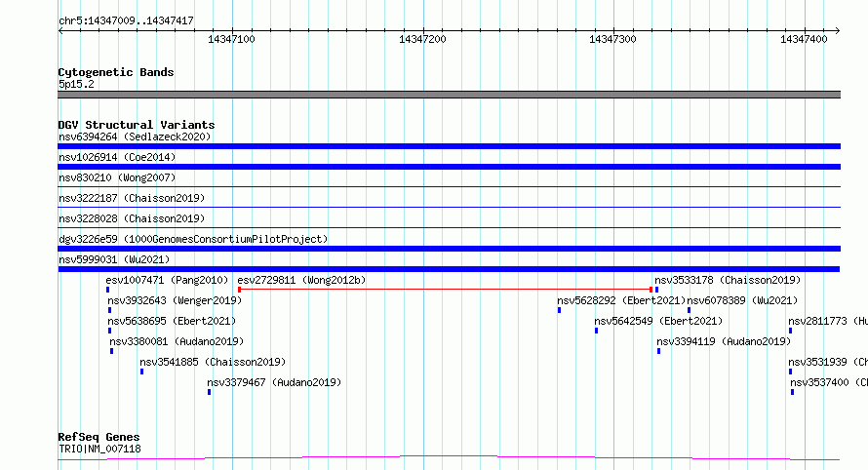This screenshot has width=868, height=470.
Task: Open variant nsv3379467 (Audano2019)
Action: [274, 382]
